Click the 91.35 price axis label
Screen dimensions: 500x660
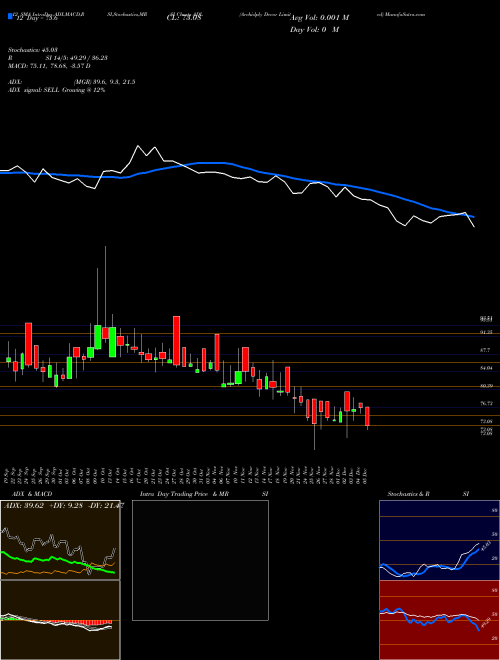487,333
